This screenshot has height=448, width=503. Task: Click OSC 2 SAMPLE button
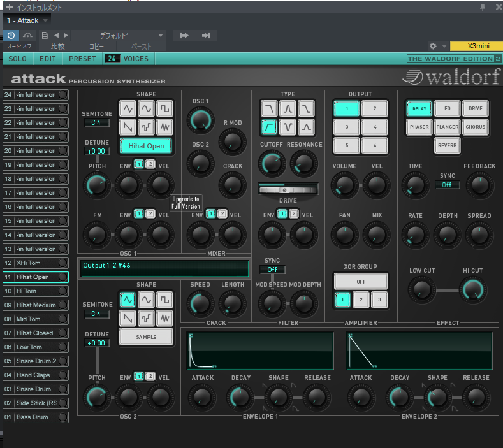click(x=146, y=337)
